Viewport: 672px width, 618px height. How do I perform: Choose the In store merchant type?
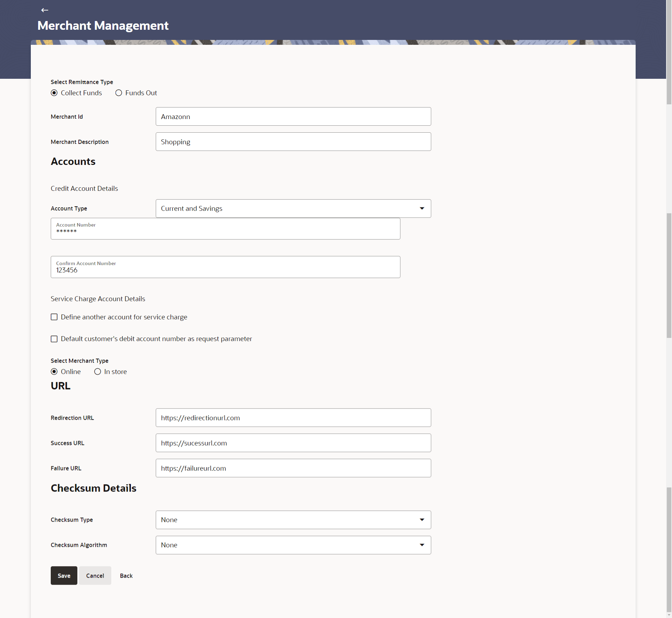coord(98,372)
